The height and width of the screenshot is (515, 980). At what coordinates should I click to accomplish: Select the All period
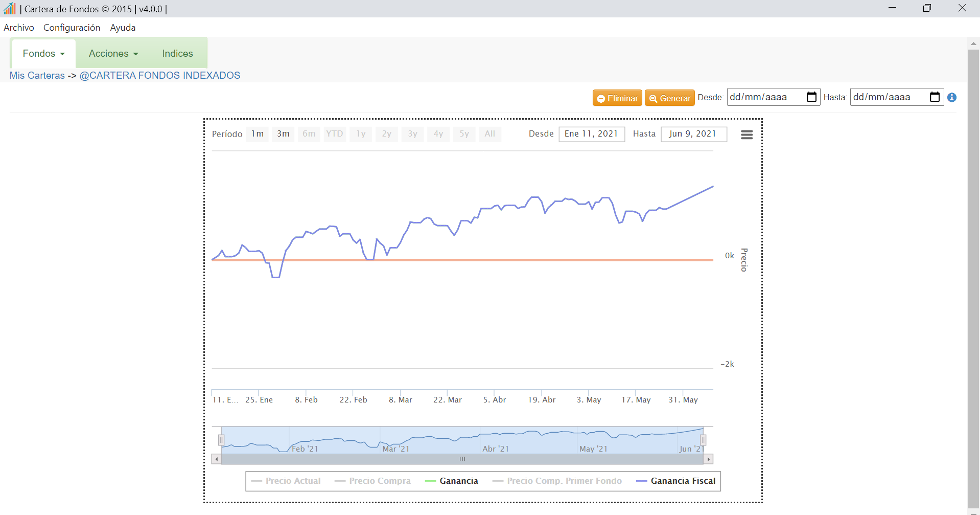490,134
